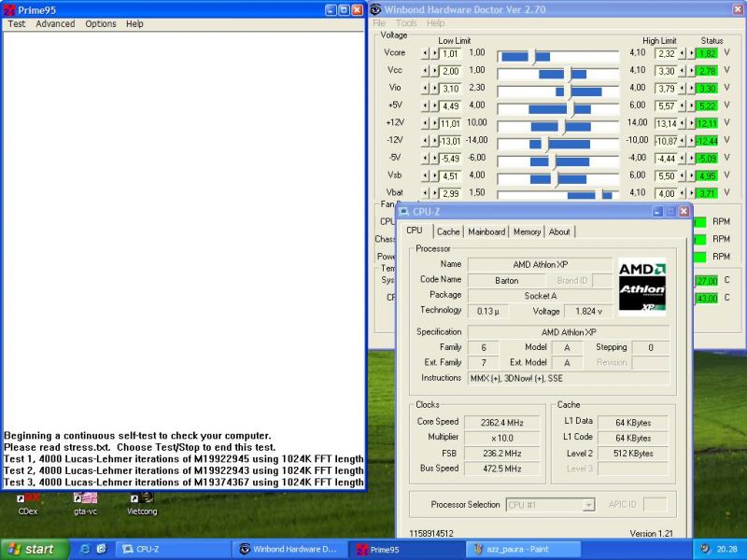Image resolution: width=747 pixels, height=560 pixels.
Task: Click the CPU-Z title bar icon
Action: click(x=404, y=212)
